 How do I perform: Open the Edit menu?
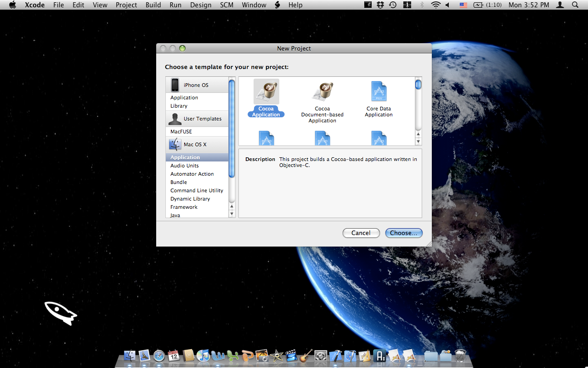(79, 5)
